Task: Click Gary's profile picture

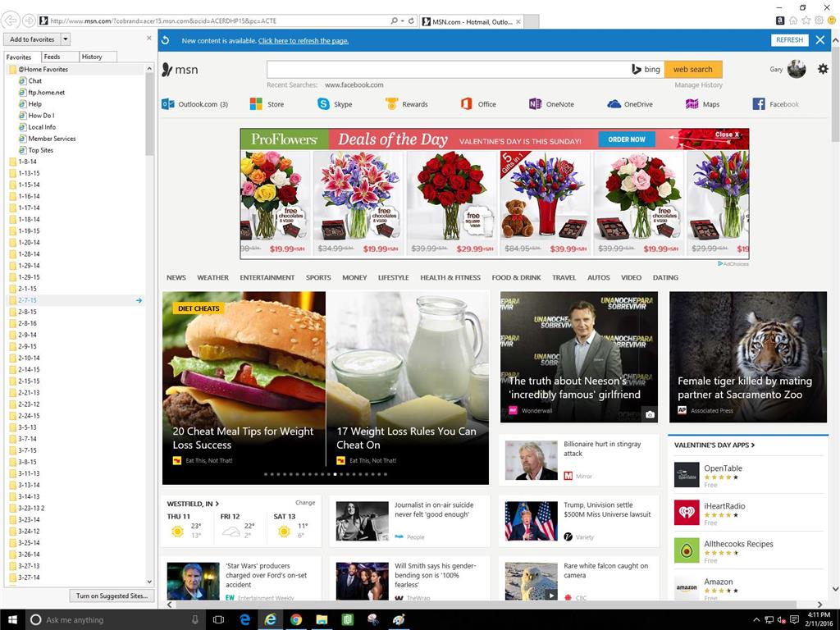Action: click(x=797, y=69)
